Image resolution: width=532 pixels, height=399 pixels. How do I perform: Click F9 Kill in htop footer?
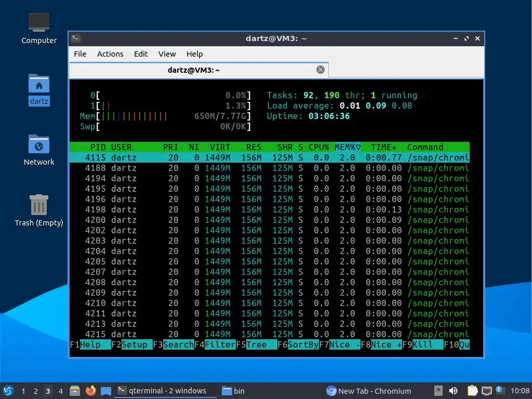tap(423, 345)
